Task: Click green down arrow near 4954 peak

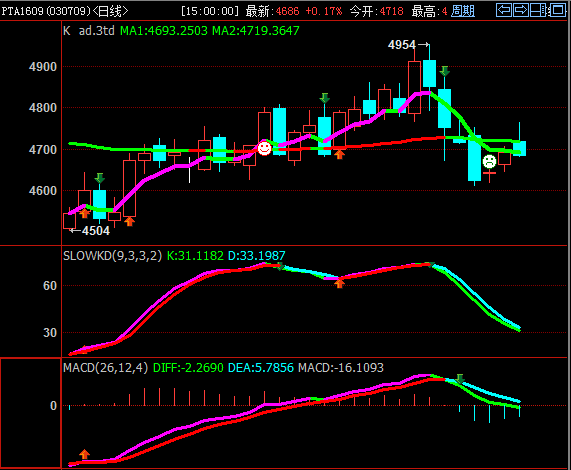Action: [x=444, y=71]
